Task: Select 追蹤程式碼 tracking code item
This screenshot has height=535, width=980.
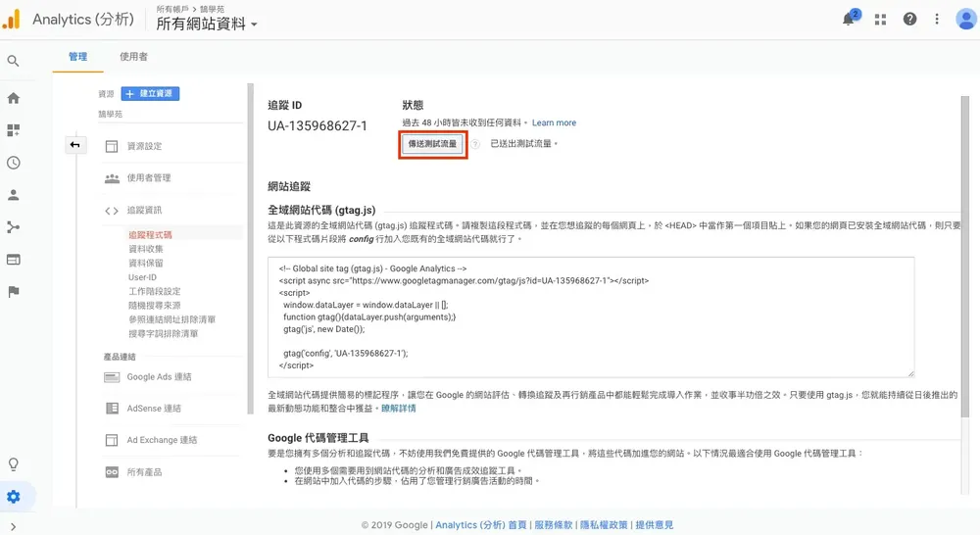Action: point(150,235)
